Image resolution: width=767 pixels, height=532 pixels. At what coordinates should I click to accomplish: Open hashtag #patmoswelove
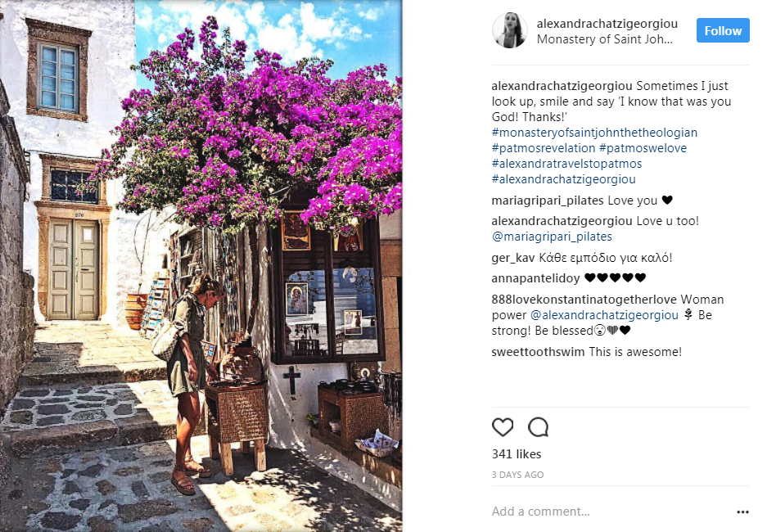643,148
